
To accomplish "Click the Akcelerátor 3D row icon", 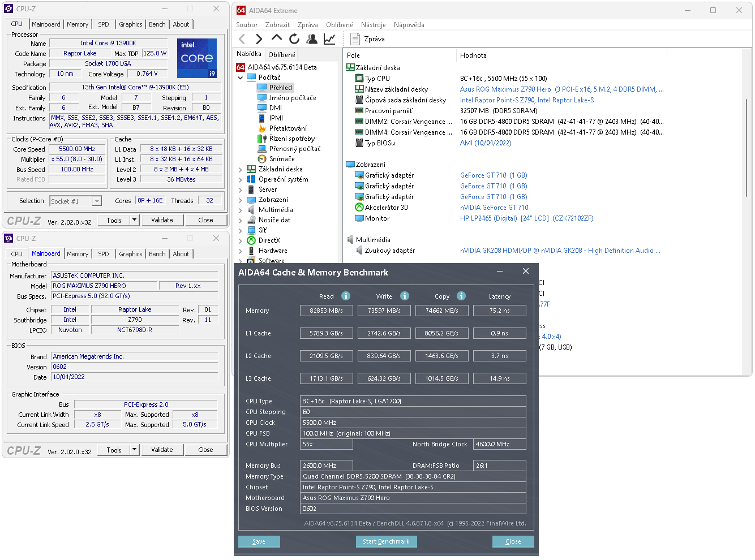I will [x=359, y=208].
